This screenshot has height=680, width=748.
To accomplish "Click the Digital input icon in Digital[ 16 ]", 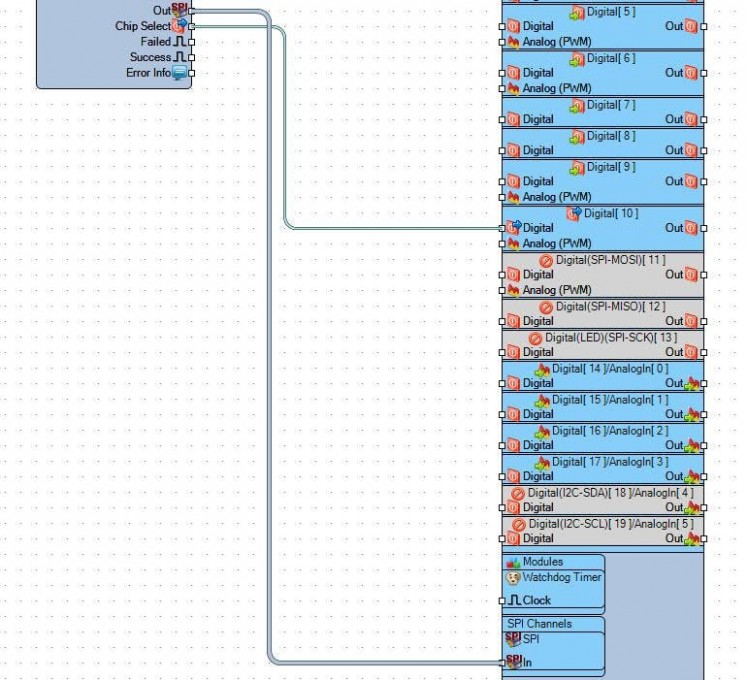I will (x=513, y=445).
